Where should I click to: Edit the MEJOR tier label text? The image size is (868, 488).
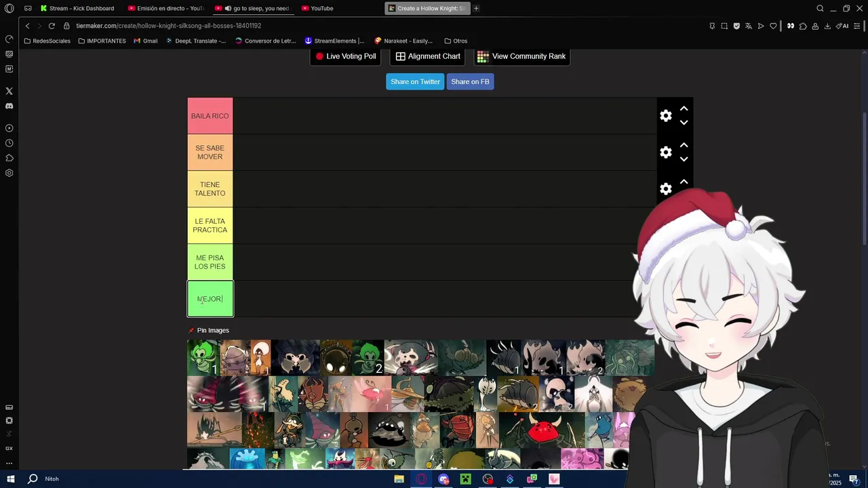coord(210,299)
